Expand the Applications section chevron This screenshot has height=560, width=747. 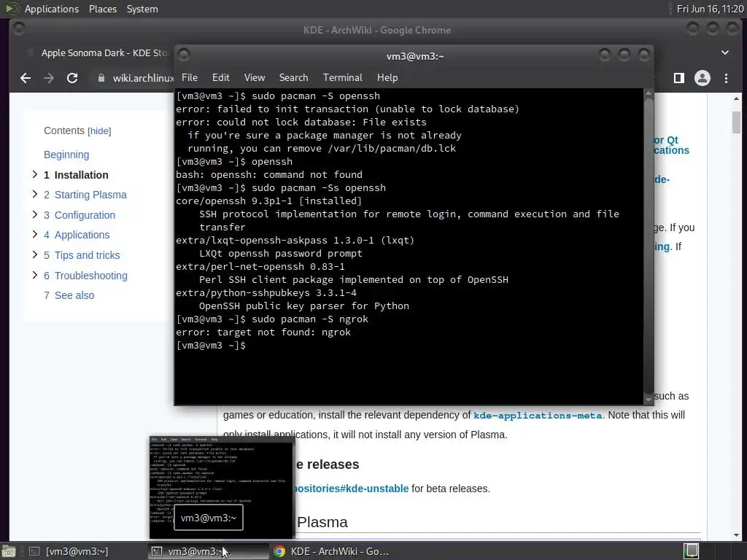[x=35, y=234]
